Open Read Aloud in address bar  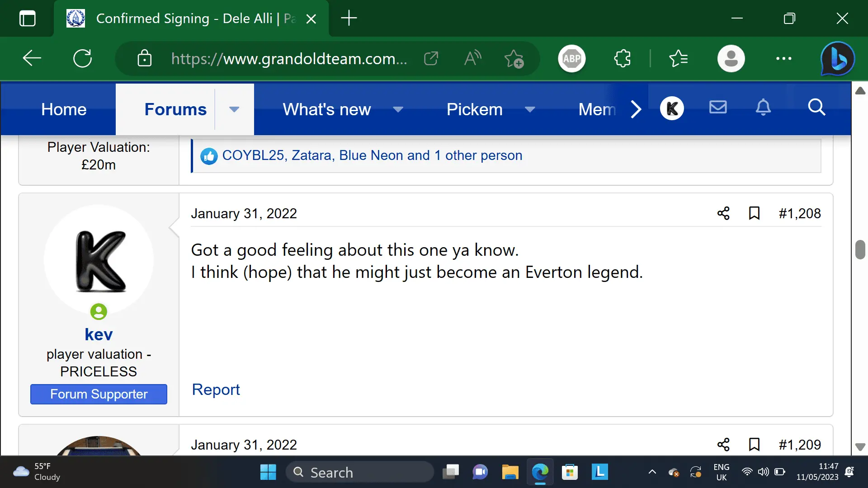point(473,58)
